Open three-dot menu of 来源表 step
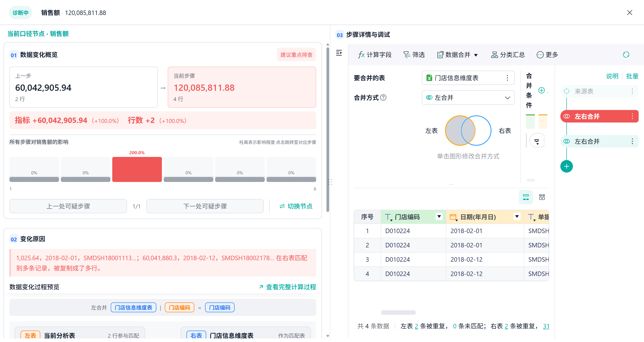 (x=632, y=91)
